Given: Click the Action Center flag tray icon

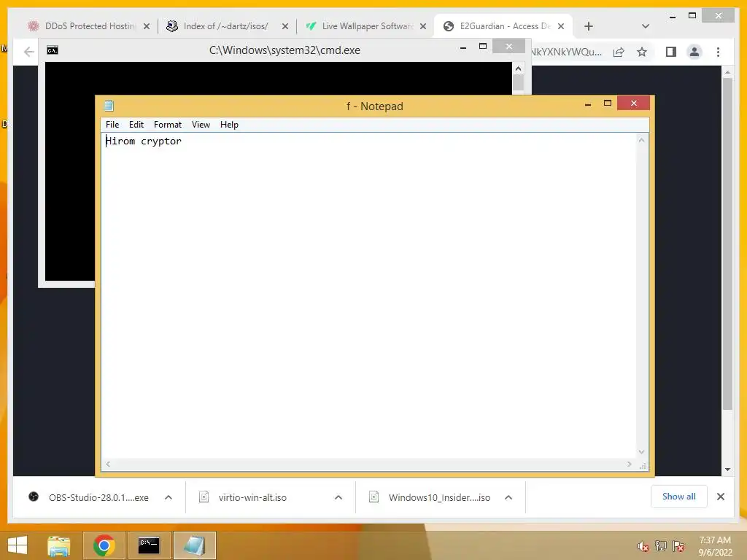Looking at the screenshot, I should point(679,546).
